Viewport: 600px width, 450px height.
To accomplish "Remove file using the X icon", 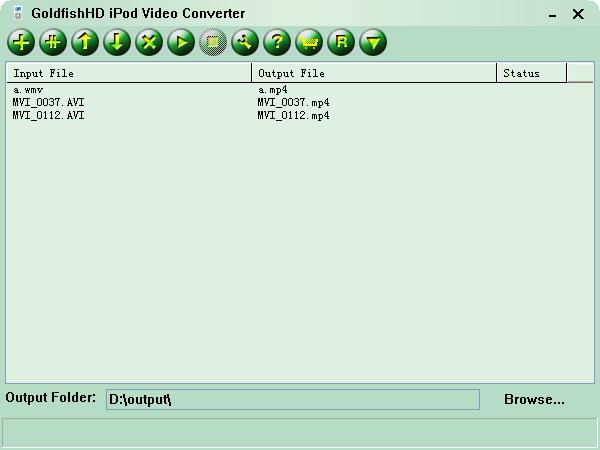I will coord(149,42).
